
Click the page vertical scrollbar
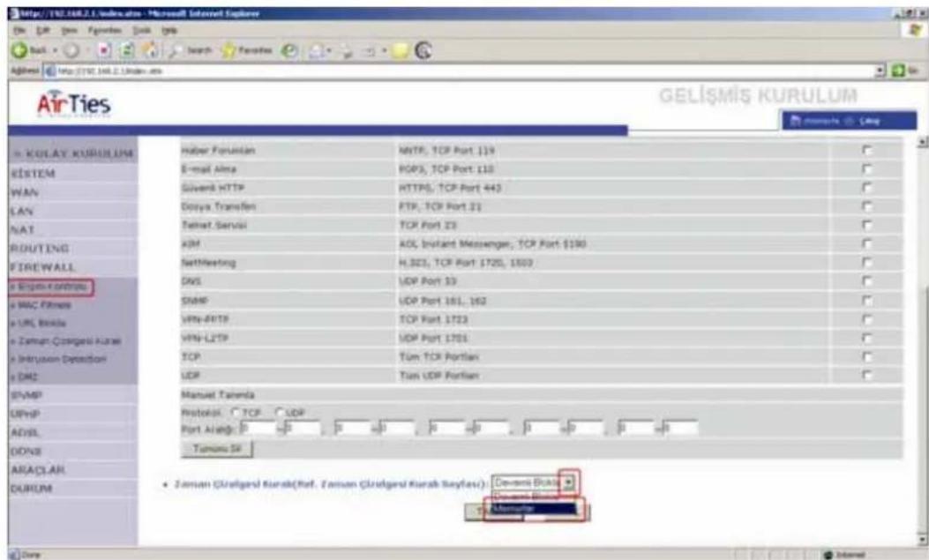coord(922,340)
